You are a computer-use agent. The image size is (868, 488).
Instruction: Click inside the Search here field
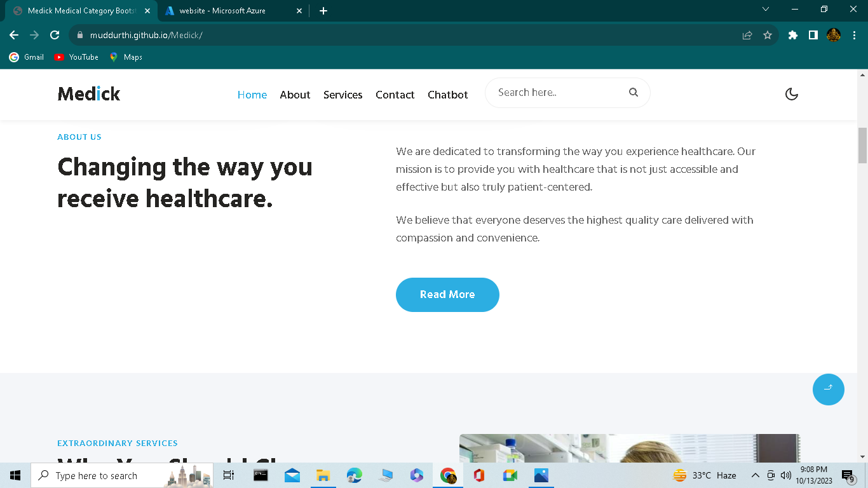tap(553, 92)
